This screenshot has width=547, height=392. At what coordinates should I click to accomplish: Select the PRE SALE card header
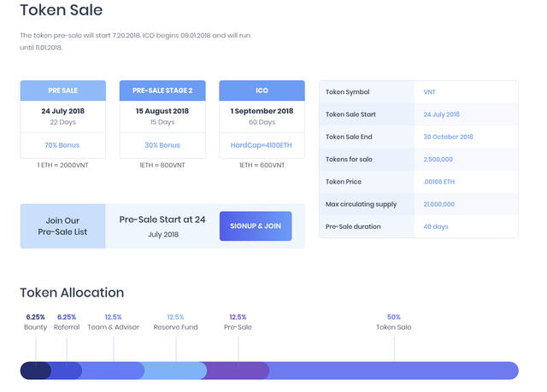[x=63, y=91]
